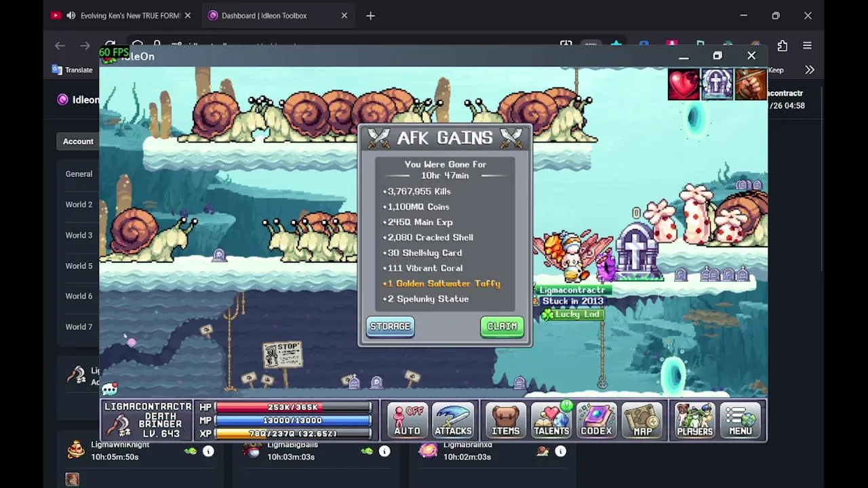Select the fist buff icon
Image resolution: width=868 pixels, height=488 pixels.
(x=750, y=84)
